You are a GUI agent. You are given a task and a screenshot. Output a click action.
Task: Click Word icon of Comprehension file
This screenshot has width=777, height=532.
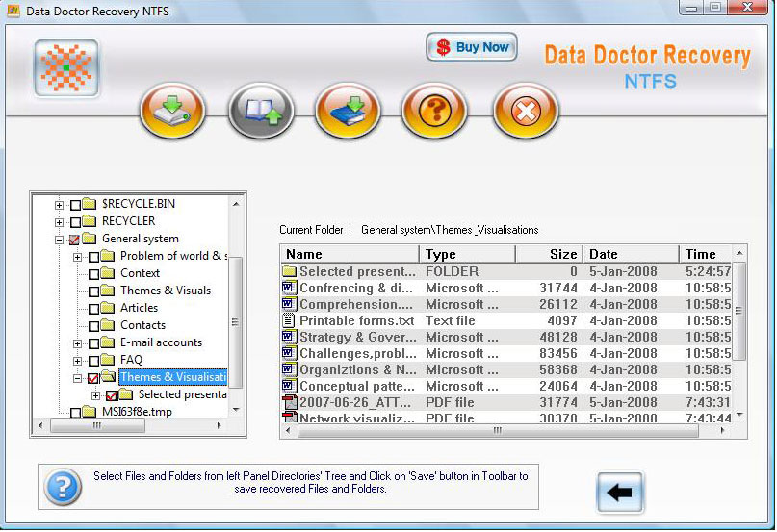(290, 304)
